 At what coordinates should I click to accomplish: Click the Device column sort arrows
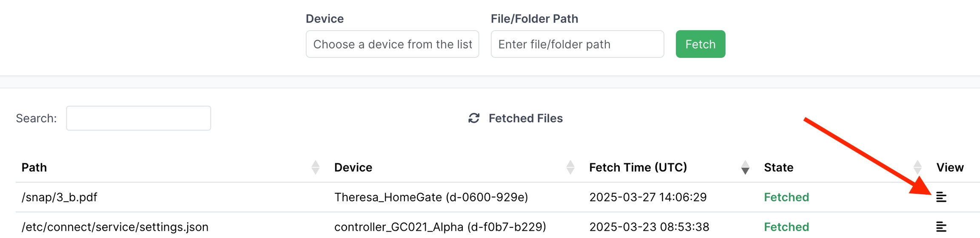coord(570,167)
